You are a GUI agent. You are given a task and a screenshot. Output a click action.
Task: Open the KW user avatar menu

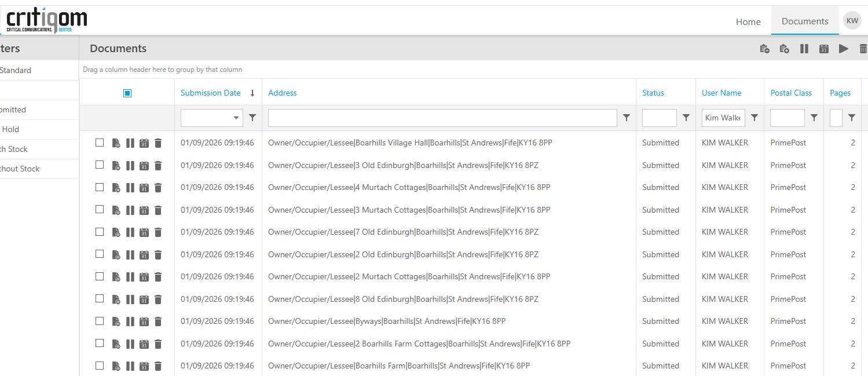pyautogui.click(x=852, y=20)
